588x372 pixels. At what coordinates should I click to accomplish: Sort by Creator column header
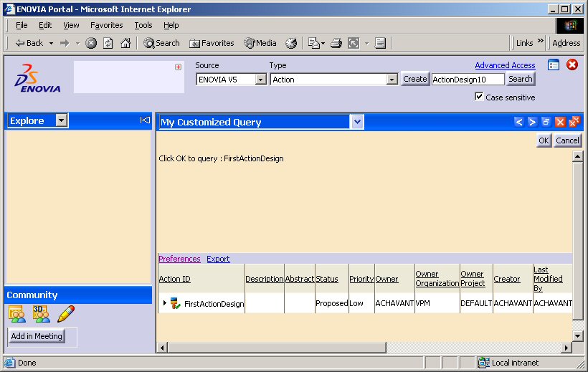(x=507, y=279)
